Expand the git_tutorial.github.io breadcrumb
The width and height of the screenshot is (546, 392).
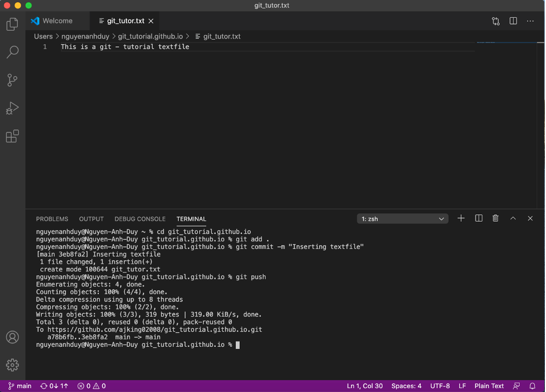pyautogui.click(x=150, y=36)
